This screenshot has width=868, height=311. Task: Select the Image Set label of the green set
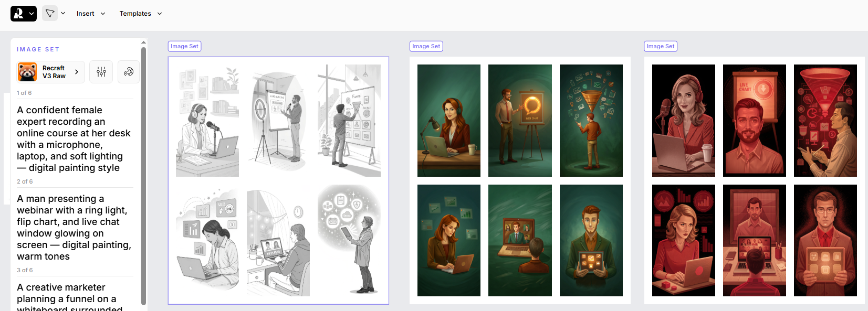click(x=426, y=46)
